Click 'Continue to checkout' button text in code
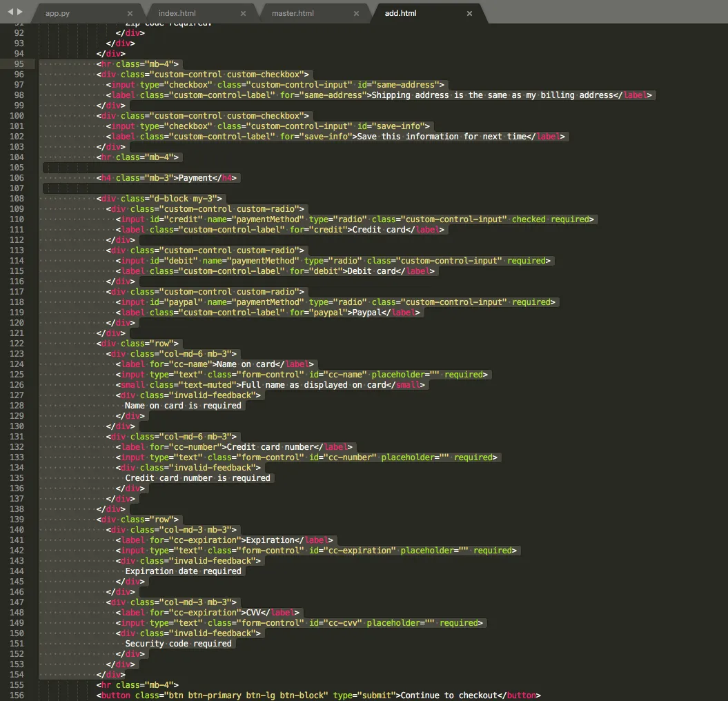 [449, 695]
